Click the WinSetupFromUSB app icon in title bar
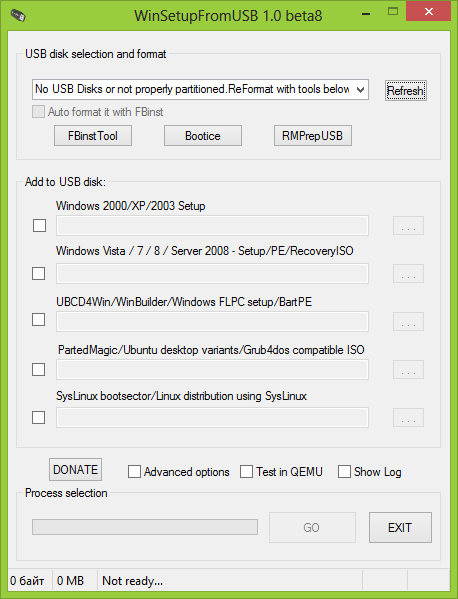This screenshot has height=599, width=458. [x=18, y=16]
